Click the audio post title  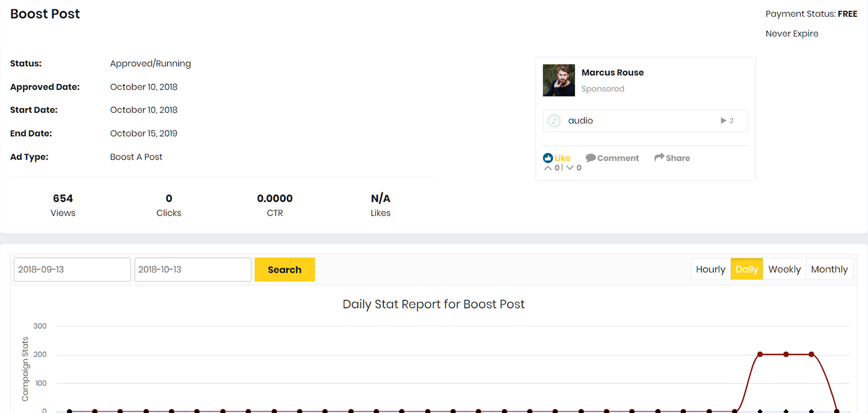point(580,121)
